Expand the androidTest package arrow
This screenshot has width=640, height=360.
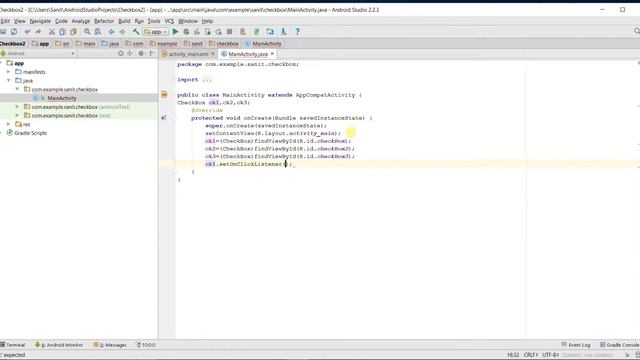point(17,107)
